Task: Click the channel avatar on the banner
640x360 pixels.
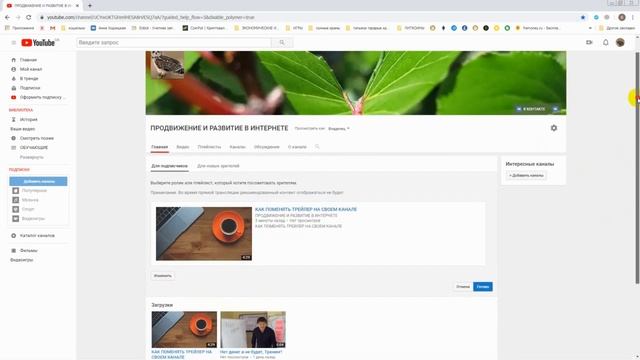Action: (x=167, y=64)
